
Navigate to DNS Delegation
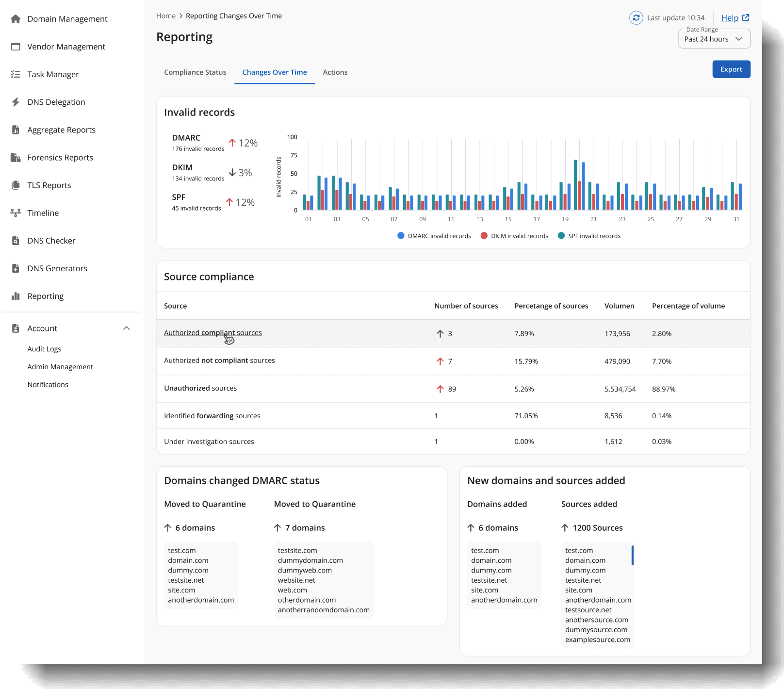(x=56, y=102)
